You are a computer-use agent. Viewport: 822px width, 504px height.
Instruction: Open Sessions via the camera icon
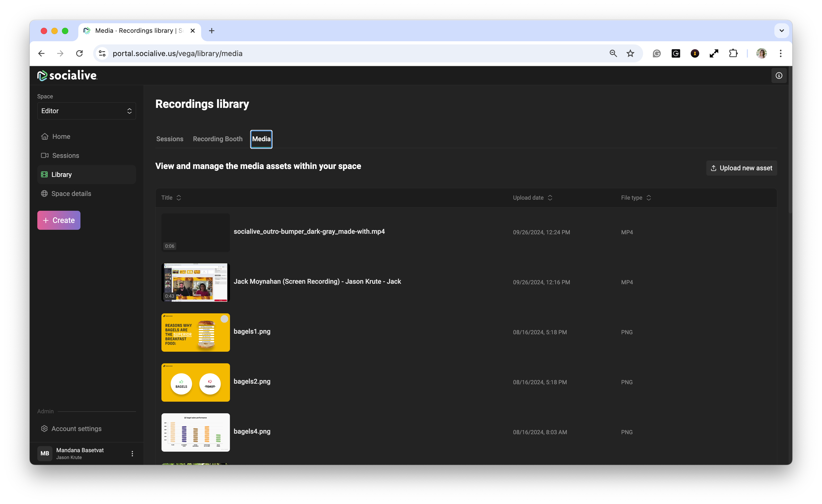(x=45, y=155)
